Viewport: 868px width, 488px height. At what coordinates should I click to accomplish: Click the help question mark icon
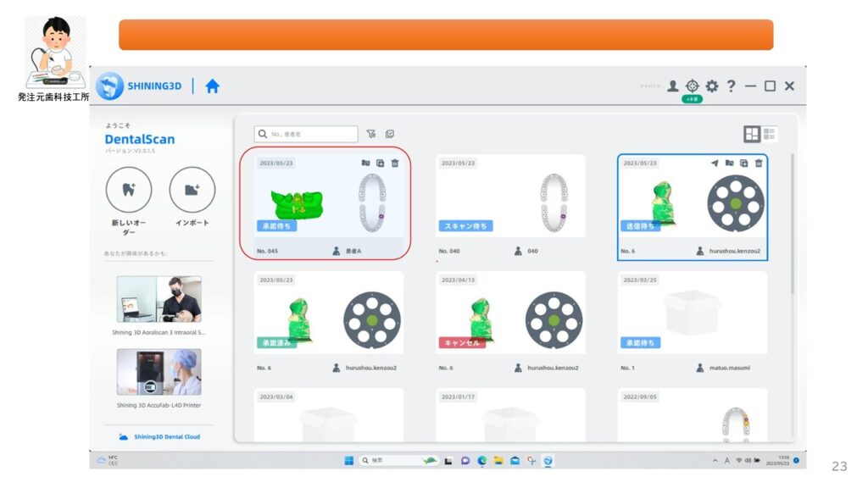pos(731,86)
